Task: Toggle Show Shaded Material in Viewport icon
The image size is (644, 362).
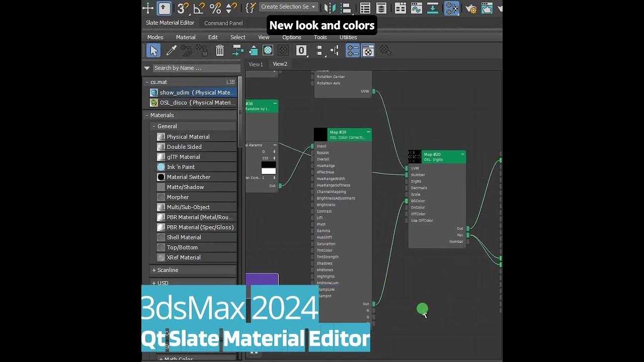Action: point(268,50)
